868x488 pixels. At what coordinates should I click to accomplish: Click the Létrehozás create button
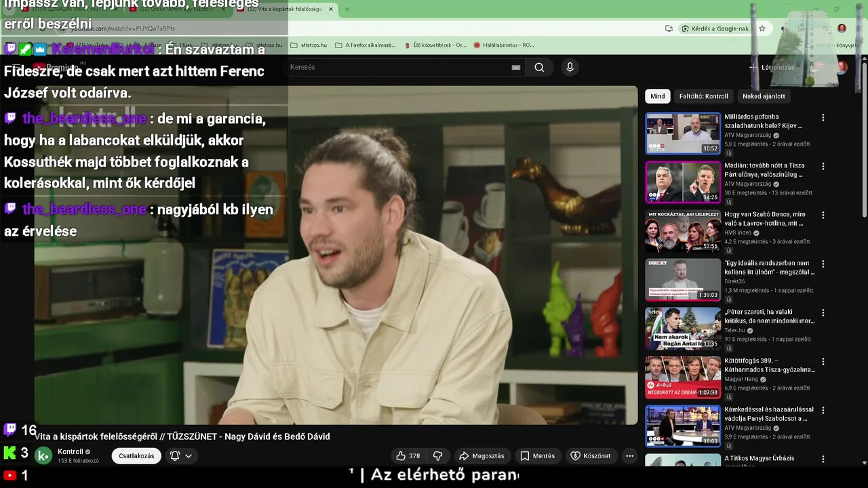point(772,67)
